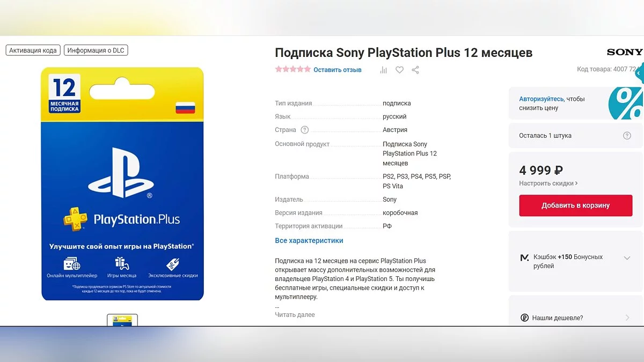Click the large PlayStation Plus card image
Viewport: 644px width, 362px height.
click(x=122, y=184)
